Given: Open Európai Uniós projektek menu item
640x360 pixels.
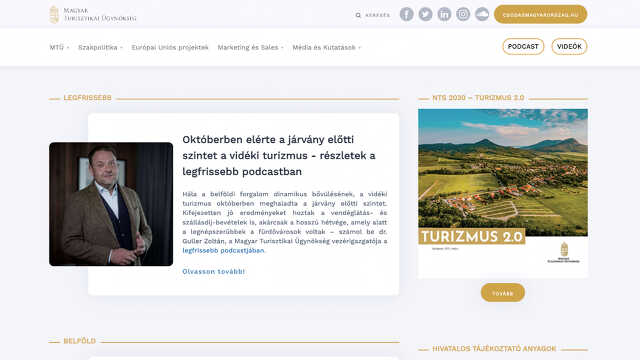Looking at the screenshot, I should [x=170, y=47].
